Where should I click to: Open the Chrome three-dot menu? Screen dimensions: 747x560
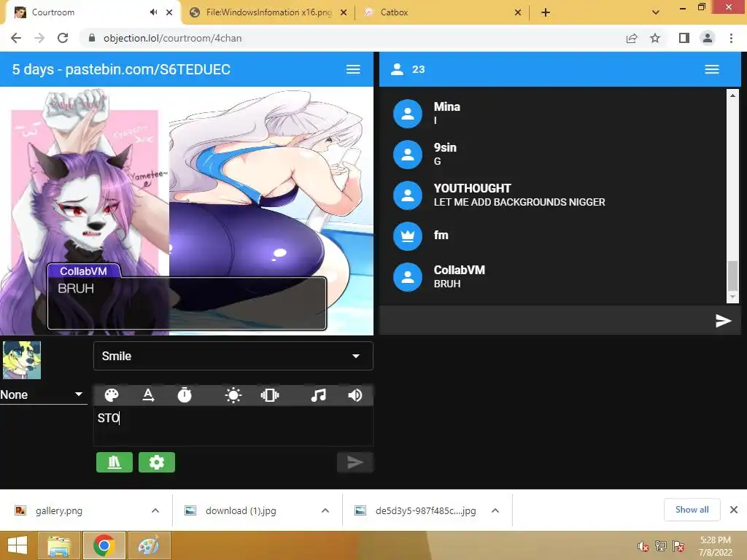(731, 38)
